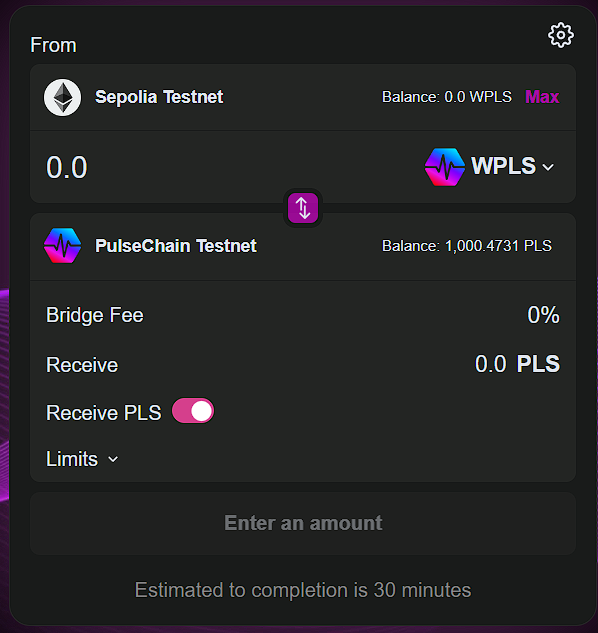Screen dimensions: 598x633
Task: Click the PulseChain Testnet network name
Action: 176,245
